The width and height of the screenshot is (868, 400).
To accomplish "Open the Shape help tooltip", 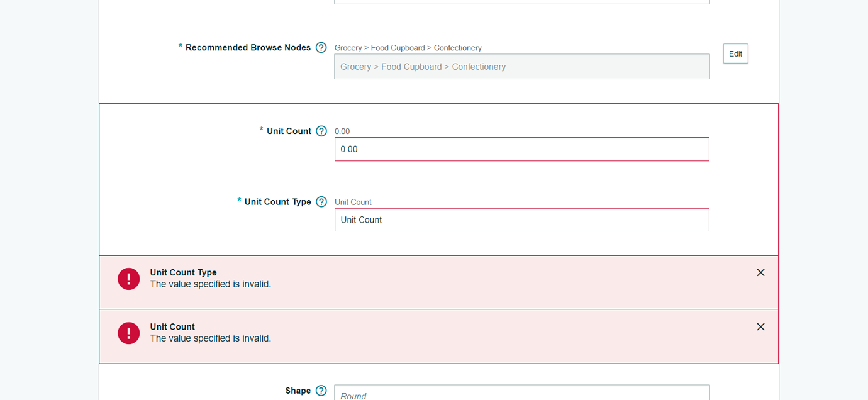I will (321, 391).
